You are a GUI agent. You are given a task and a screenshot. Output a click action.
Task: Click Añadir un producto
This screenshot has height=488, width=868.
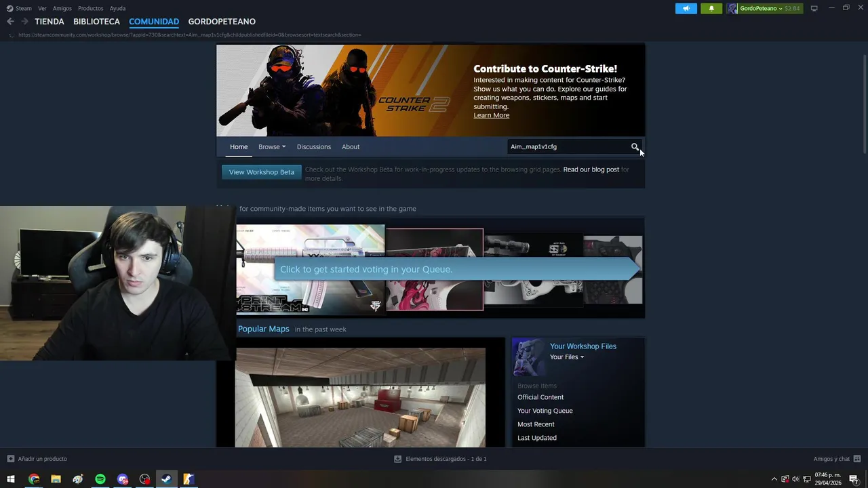42,459
